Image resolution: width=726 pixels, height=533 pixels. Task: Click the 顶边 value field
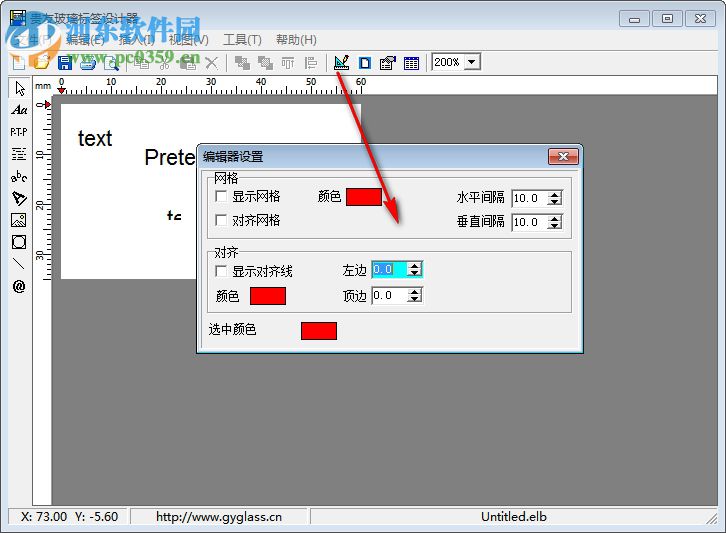(389, 295)
